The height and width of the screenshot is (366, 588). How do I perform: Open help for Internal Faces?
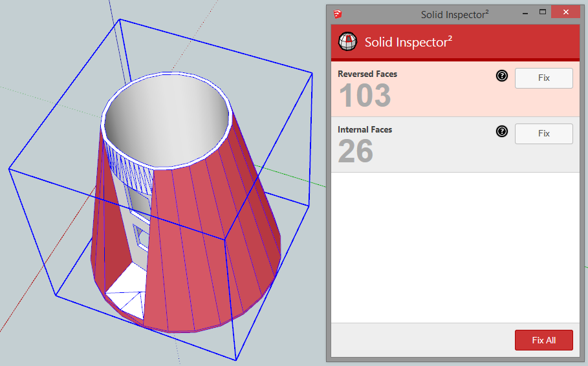(x=502, y=132)
